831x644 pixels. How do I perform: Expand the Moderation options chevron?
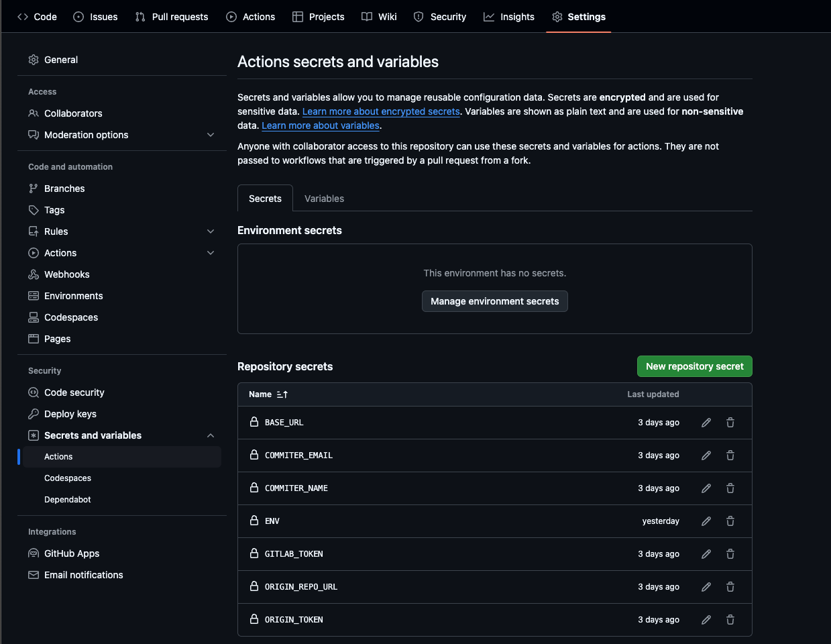[211, 135]
